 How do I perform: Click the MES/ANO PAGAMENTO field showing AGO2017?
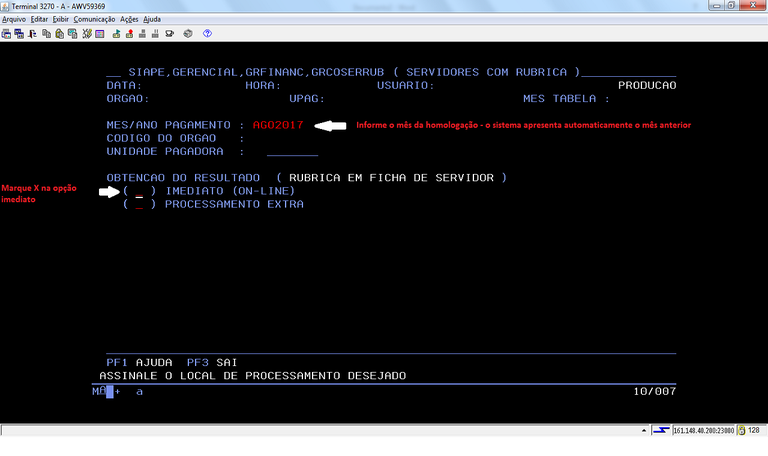tap(277, 125)
